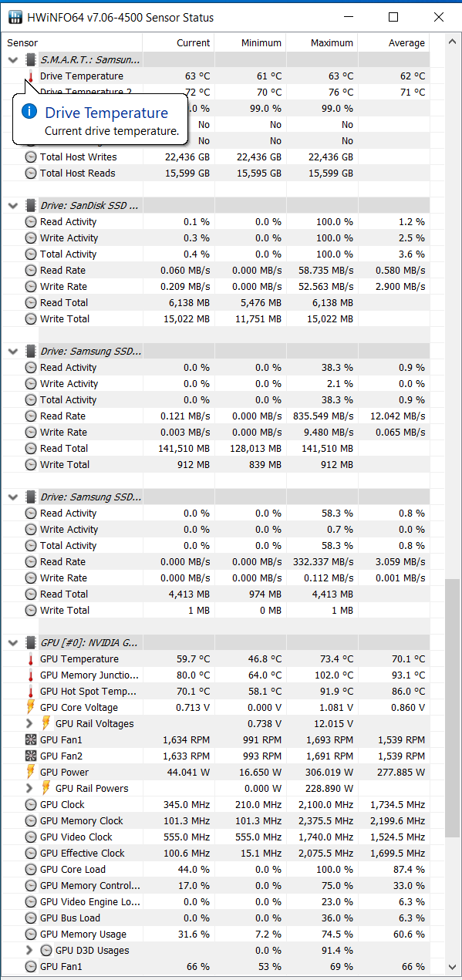The height and width of the screenshot is (980, 462).
Task: Click the vertical scrollbar thumb
Action: tap(453, 708)
